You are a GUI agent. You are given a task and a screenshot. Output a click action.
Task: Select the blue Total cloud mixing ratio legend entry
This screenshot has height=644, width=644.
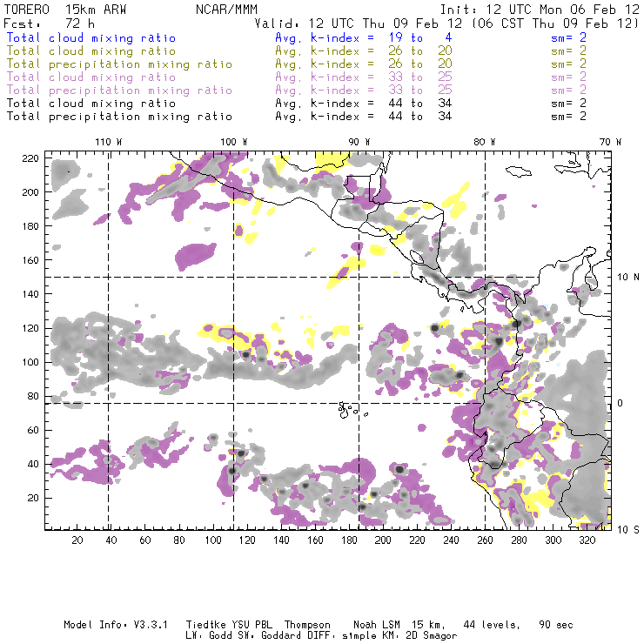(x=91, y=38)
